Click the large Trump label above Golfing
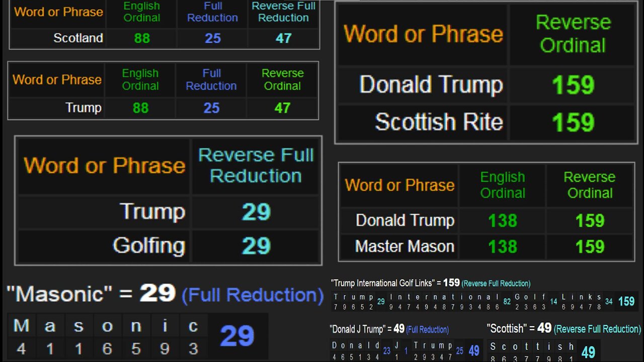 [x=152, y=212]
